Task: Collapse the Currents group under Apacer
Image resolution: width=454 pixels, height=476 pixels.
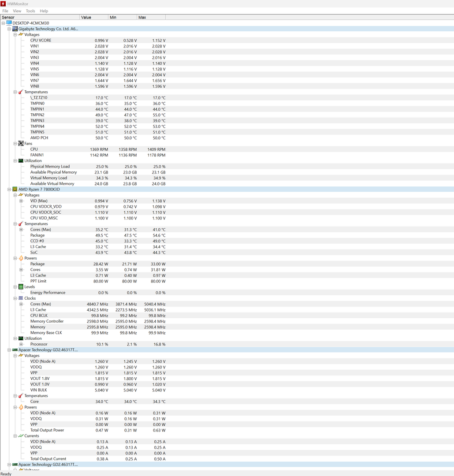Action: [15, 436]
